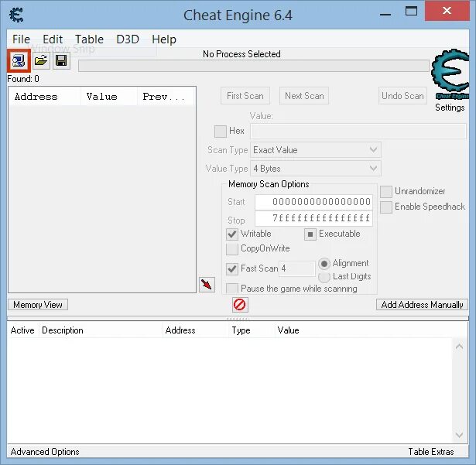476x465 pixels.
Task: Click the Cheat Engine logo settings icon
Action: click(x=450, y=75)
